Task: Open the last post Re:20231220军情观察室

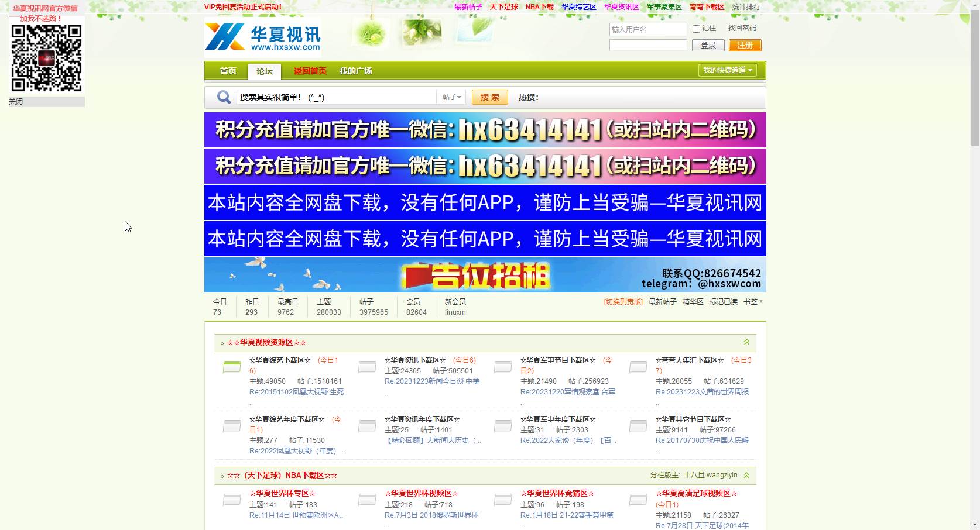Action: click(568, 392)
